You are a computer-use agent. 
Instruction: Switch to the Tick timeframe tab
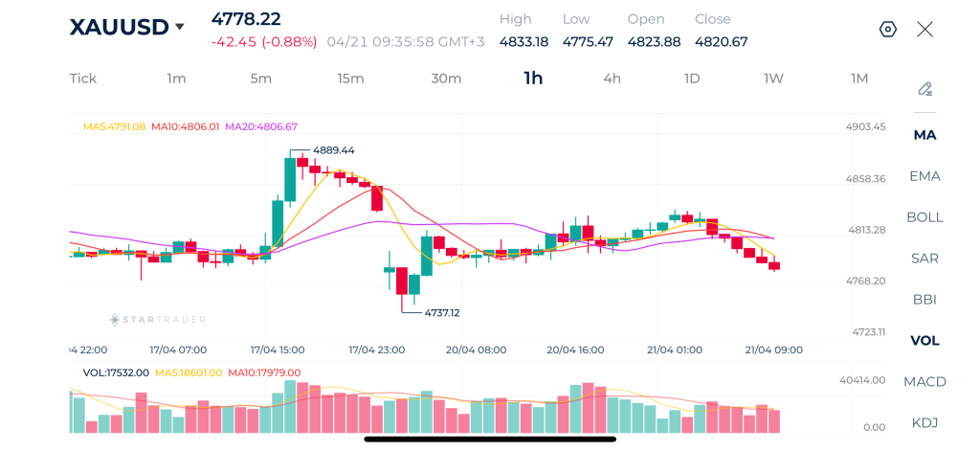83,79
